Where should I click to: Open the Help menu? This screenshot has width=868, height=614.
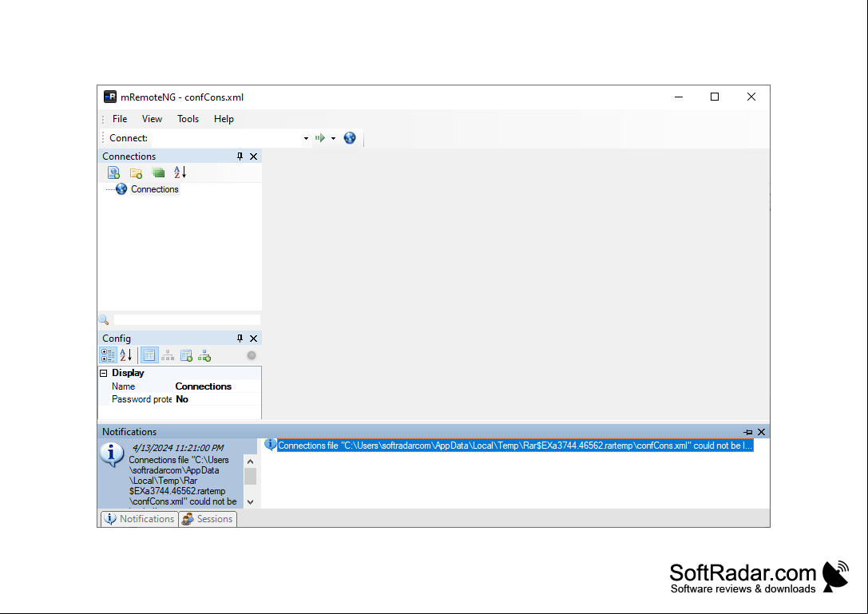[224, 119]
